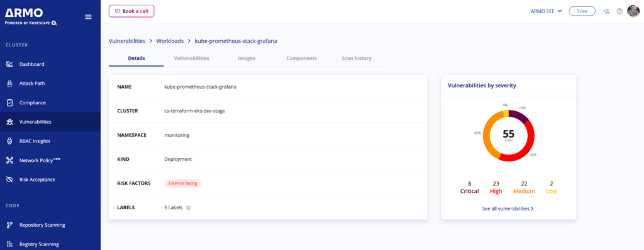This screenshot has height=250, width=644.
Task: Collapse sidebar using the hamburger menu
Action: [x=88, y=17]
